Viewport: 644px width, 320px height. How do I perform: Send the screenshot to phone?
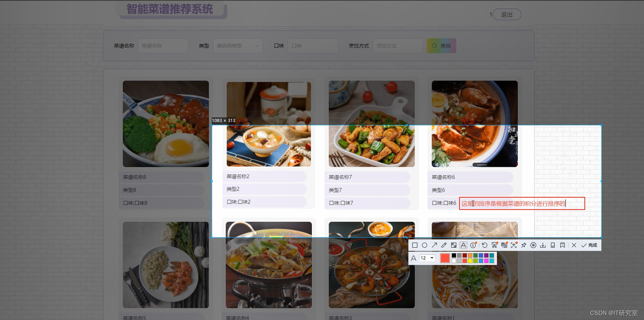coord(553,245)
